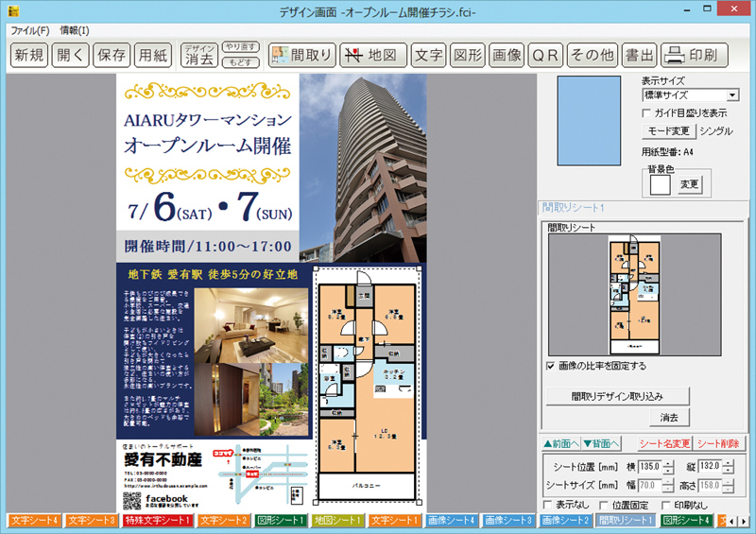Click the 印刷 print button

coord(694,55)
